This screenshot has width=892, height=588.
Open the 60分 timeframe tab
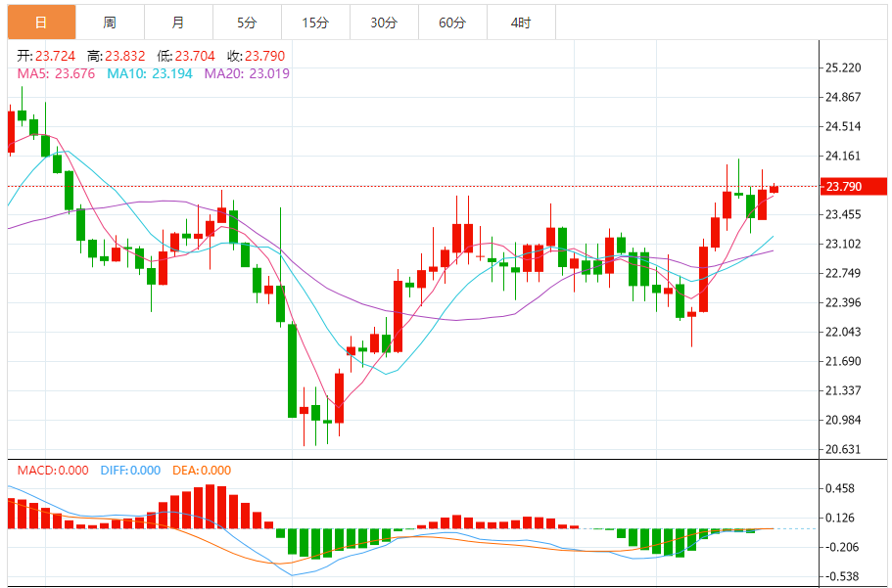click(452, 23)
